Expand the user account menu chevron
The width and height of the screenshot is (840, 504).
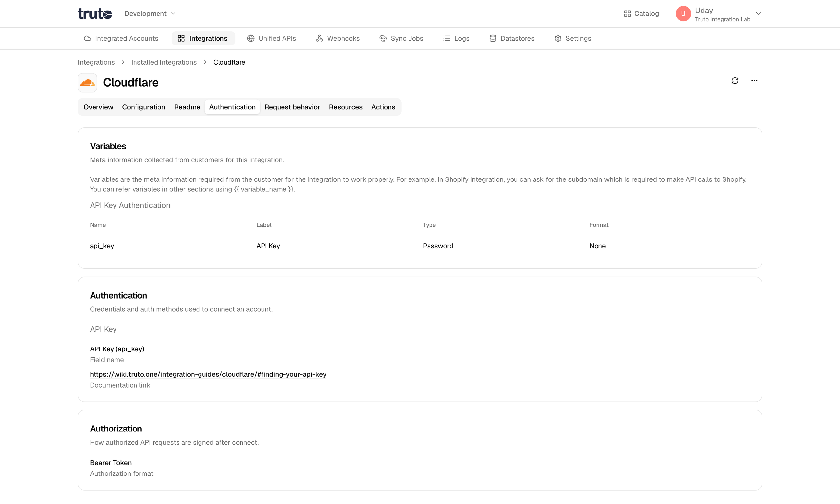758,13
